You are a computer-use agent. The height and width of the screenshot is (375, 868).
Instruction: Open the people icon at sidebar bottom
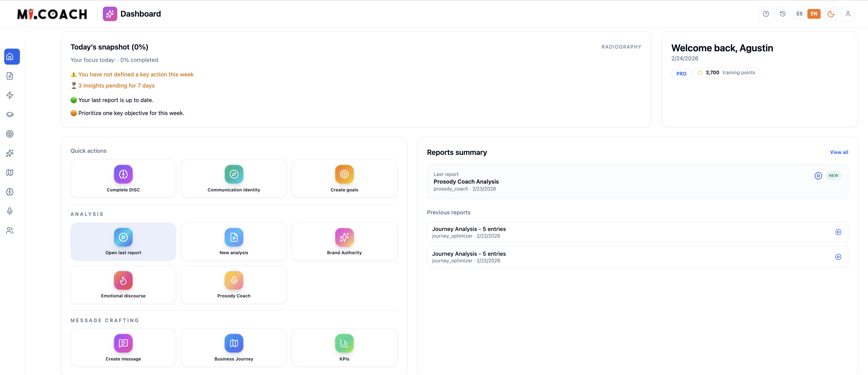pos(10,231)
